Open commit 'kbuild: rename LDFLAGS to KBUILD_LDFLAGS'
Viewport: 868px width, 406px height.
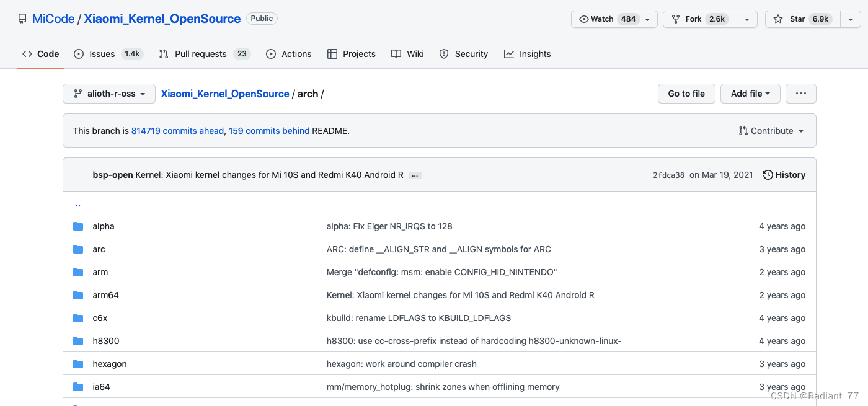[x=419, y=318]
